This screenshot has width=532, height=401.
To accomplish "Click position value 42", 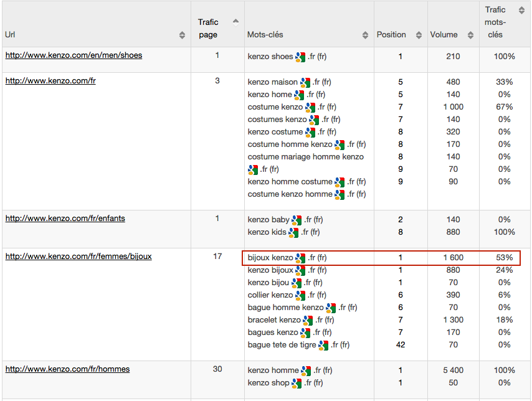I will [401, 345].
